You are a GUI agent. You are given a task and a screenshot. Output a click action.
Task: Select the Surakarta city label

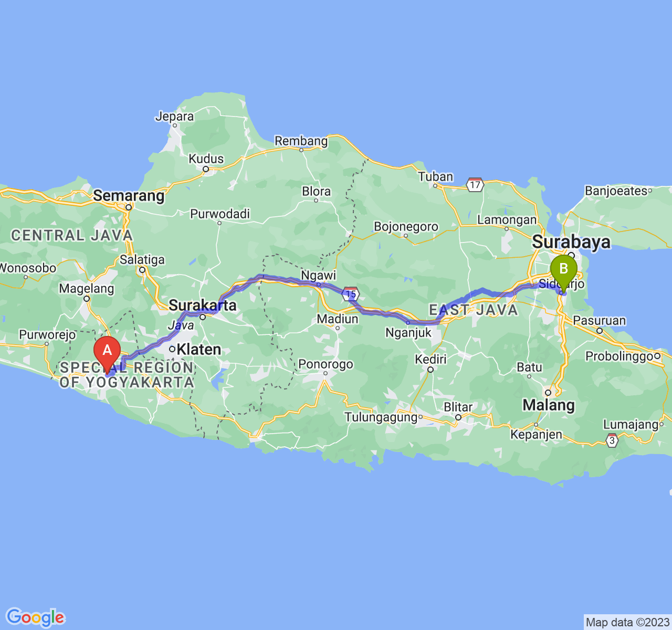(202, 305)
